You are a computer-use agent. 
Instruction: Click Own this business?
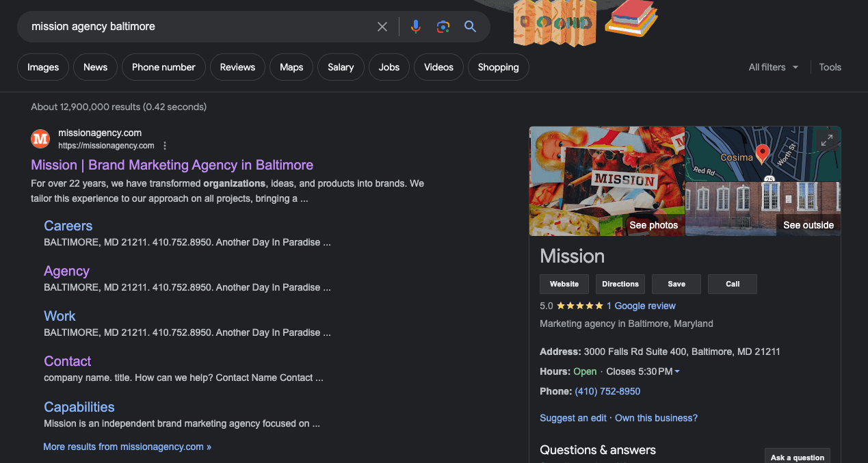(x=656, y=418)
